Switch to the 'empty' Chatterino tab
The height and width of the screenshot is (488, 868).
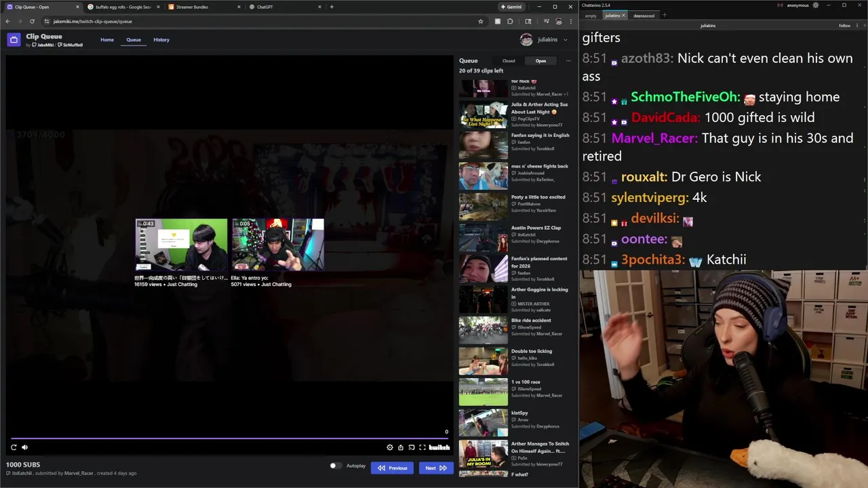coord(591,16)
